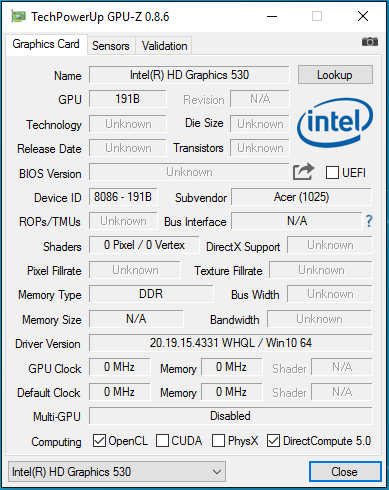Click the BIOS export share icon
This screenshot has height=490, width=389.
pos(303,172)
